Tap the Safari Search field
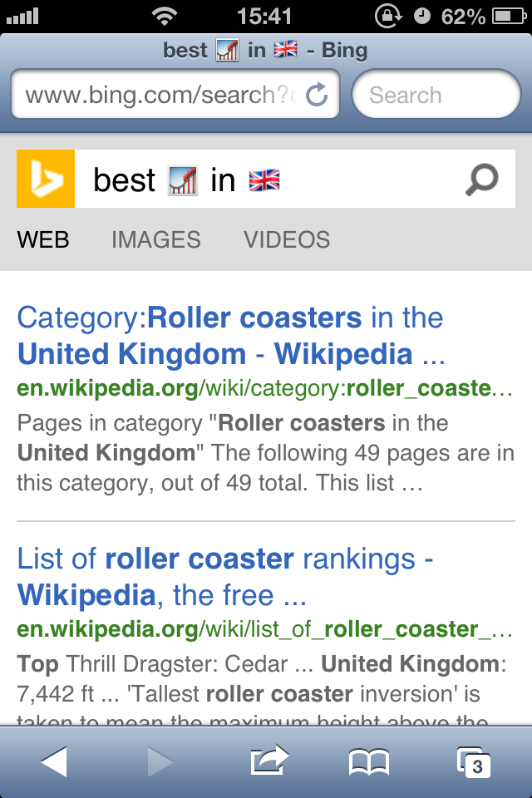The width and height of the screenshot is (532, 798). (x=436, y=96)
